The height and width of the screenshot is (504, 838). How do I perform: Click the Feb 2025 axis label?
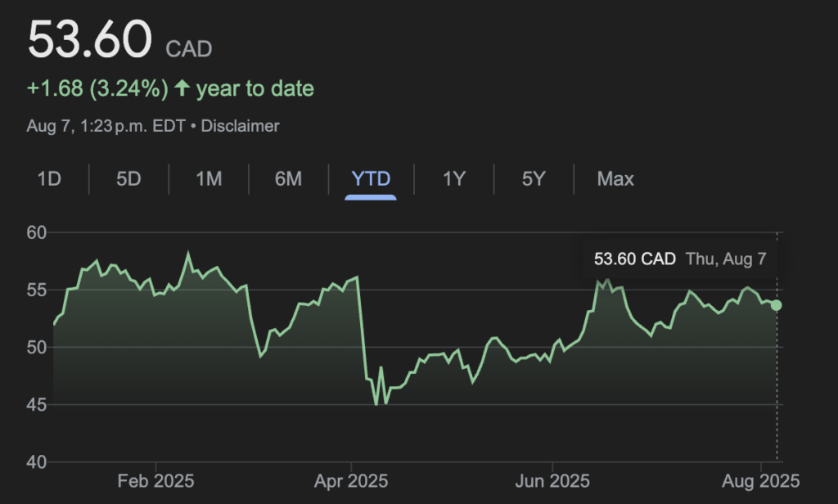[155, 480]
